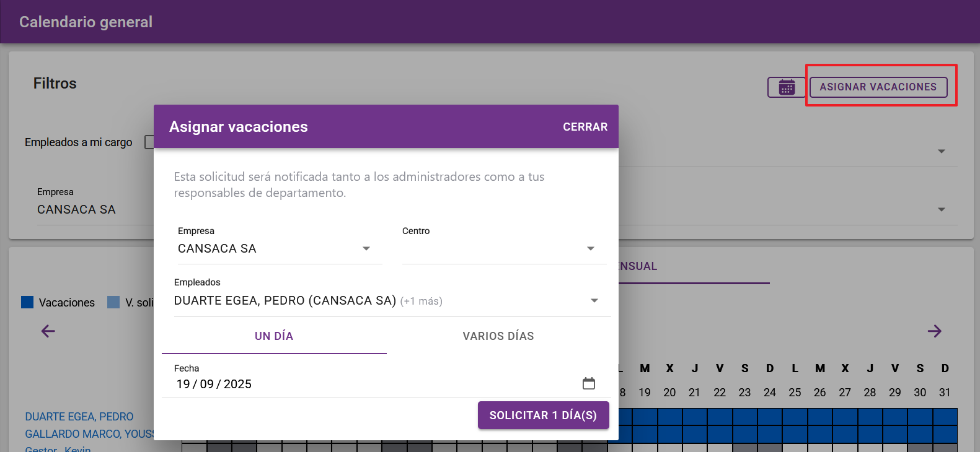Click the Empresa dropdown arrow in dialog
The height and width of the screenshot is (452, 980).
pyautogui.click(x=366, y=249)
